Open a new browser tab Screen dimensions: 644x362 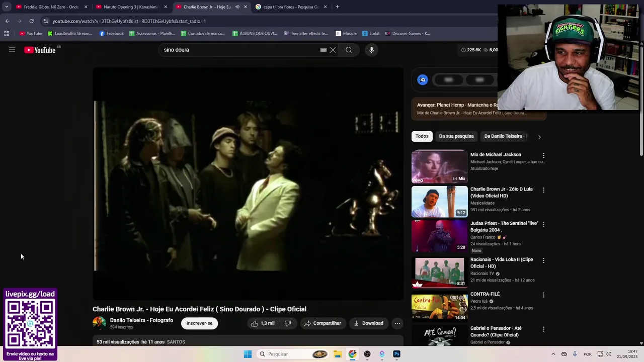(337, 7)
